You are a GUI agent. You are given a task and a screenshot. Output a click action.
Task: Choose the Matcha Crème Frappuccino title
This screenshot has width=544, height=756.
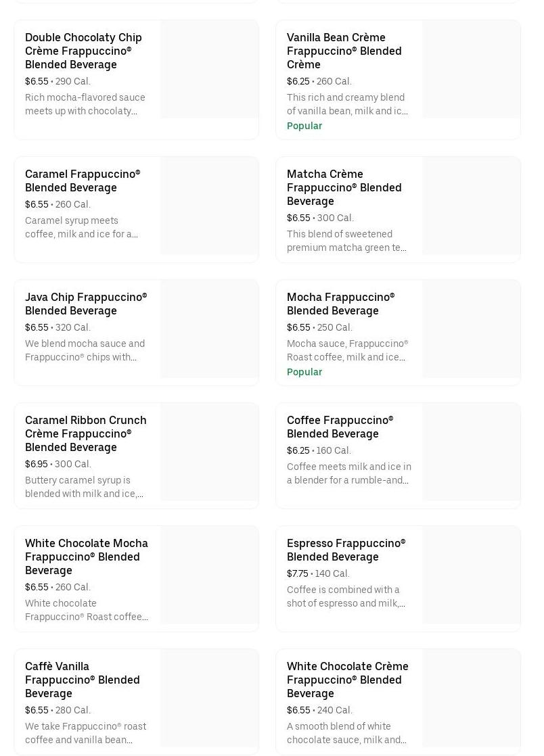point(344,187)
